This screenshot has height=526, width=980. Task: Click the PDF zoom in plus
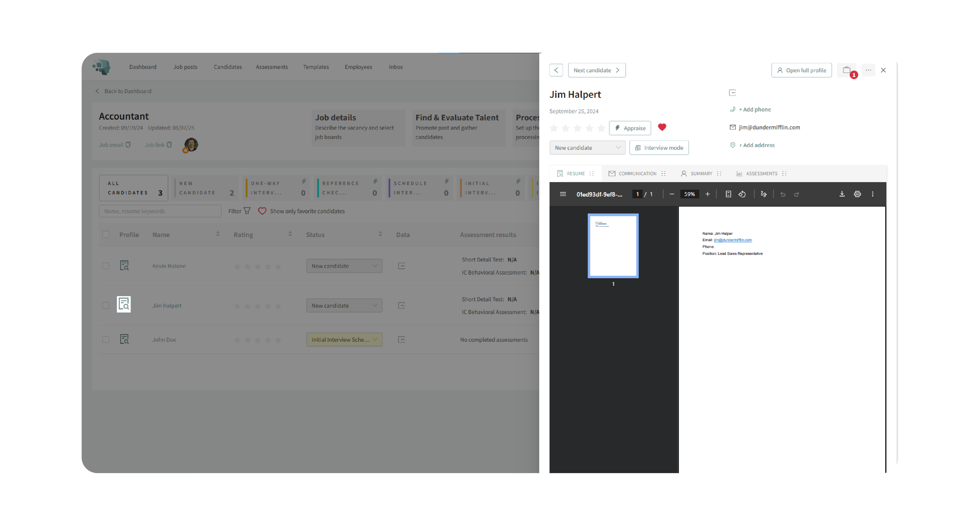[x=707, y=194]
